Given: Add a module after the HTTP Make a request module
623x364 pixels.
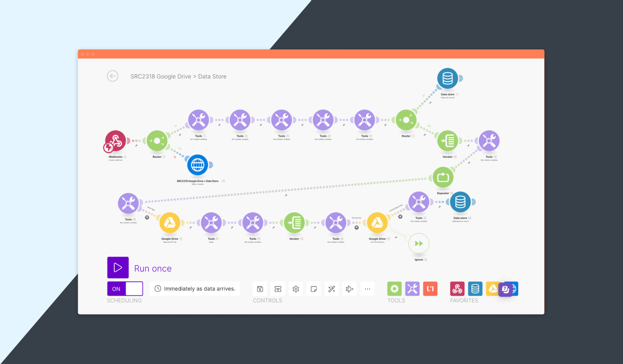Looking at the screenshot, I should (211, 165).
